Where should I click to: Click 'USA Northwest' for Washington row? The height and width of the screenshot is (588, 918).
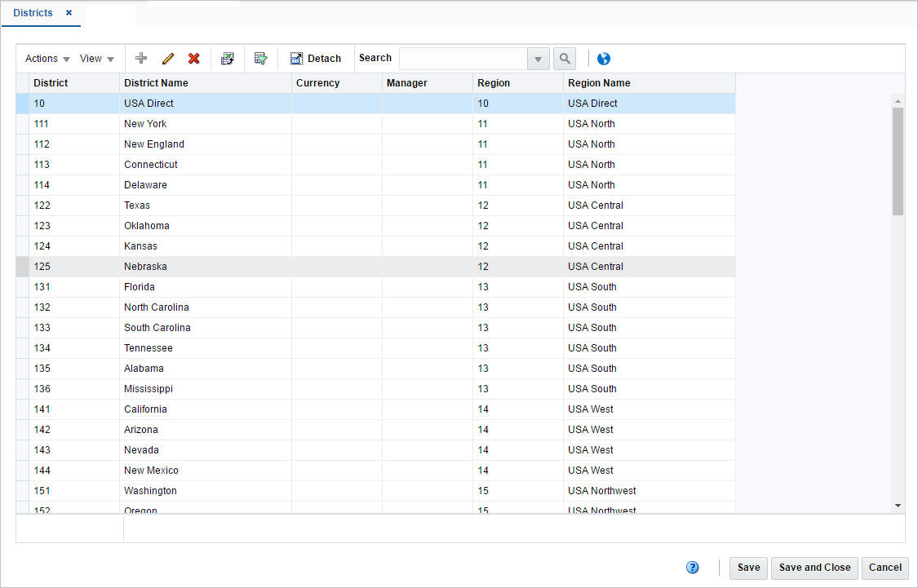[650, 491]
